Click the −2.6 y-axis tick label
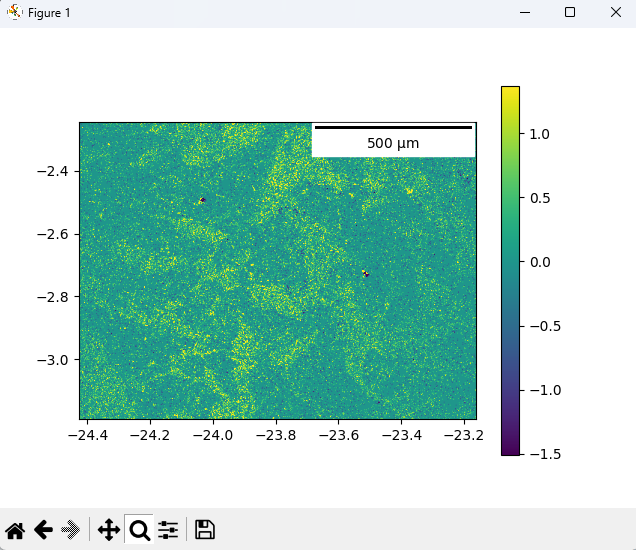 [x=52, y=234]
